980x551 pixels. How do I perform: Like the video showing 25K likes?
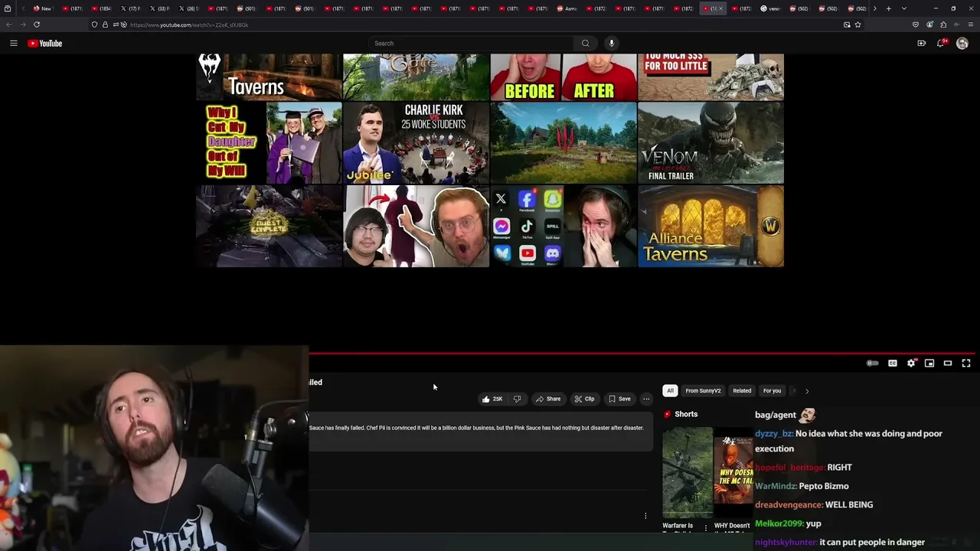pyautogui.click(x=492, y=399)
